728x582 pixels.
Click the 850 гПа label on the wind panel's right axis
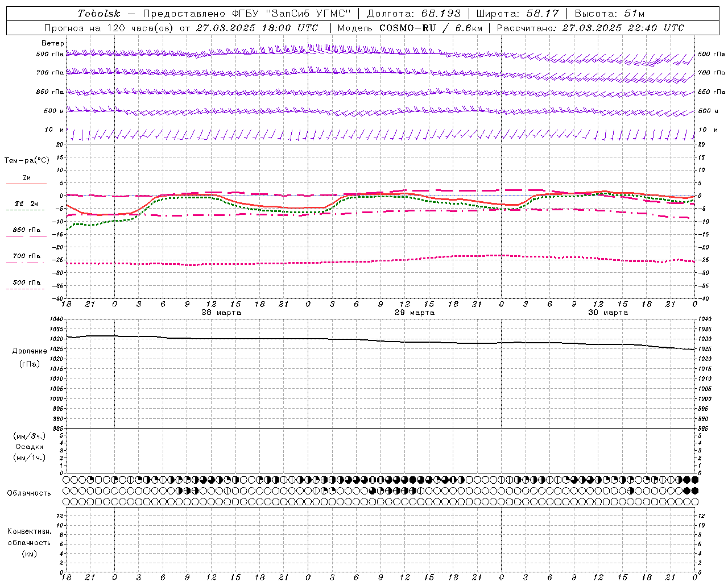pos(712,92)
